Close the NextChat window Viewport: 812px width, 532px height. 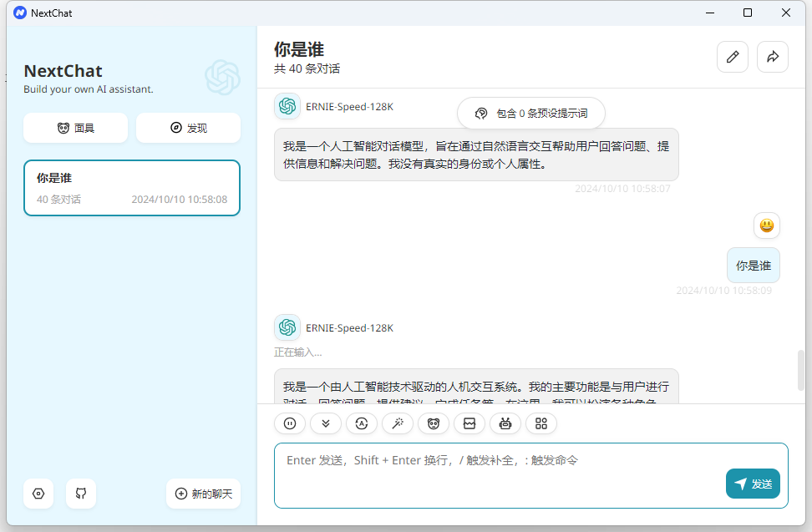[x=785, y=13]
